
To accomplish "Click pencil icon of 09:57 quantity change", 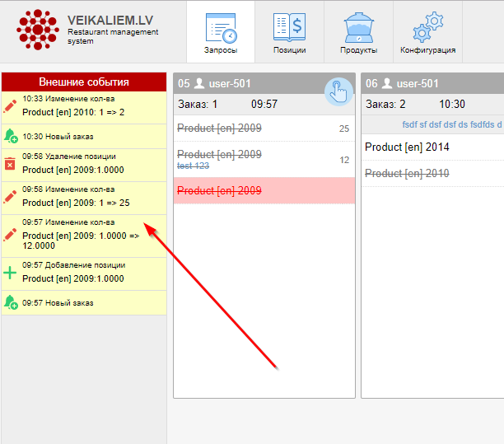I will 10,235.
